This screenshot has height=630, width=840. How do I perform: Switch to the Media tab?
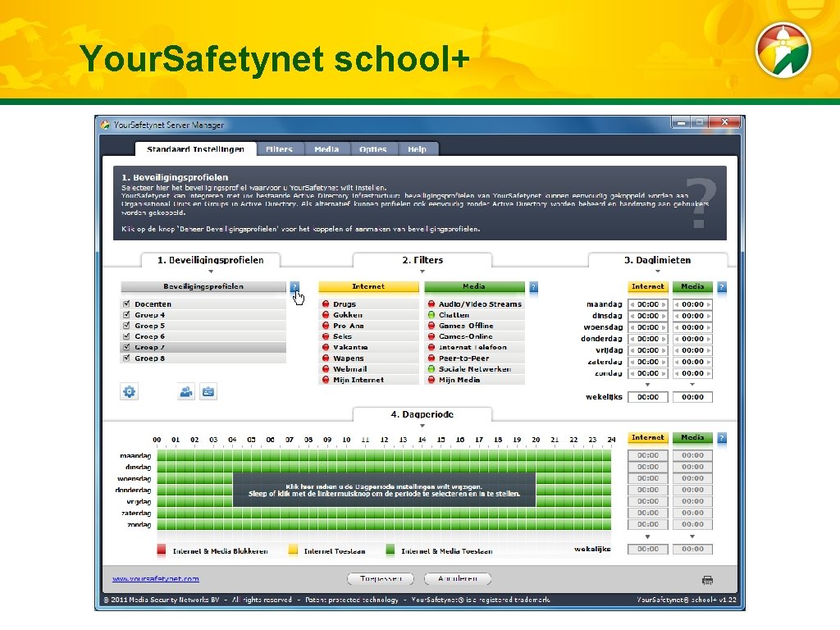click(x=326, y=149)
